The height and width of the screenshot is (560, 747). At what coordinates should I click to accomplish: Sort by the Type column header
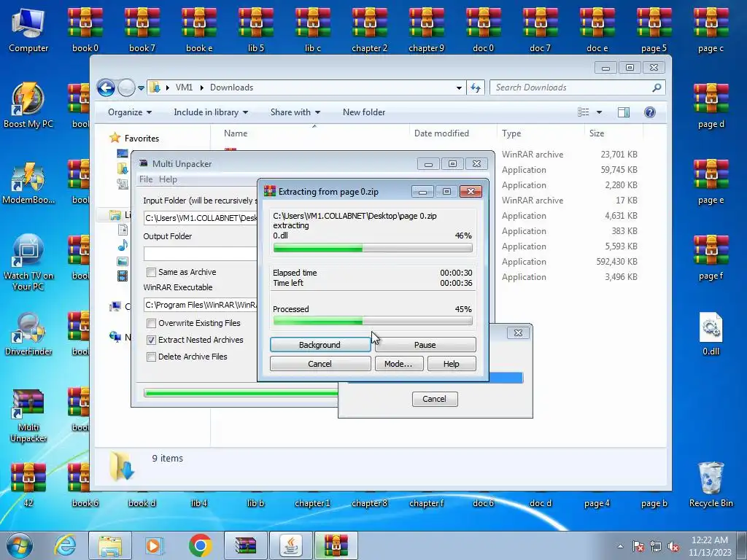[x=511, y=133]
